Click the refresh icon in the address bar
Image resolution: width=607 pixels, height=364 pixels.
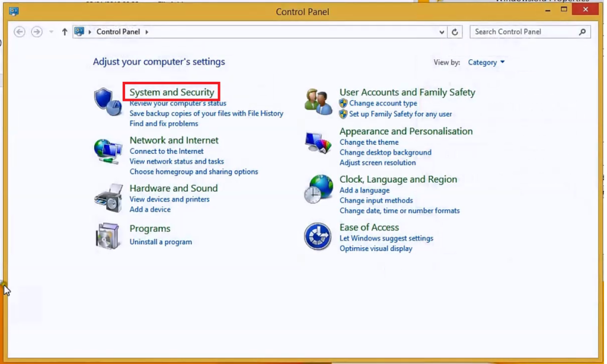coord(455,31)
